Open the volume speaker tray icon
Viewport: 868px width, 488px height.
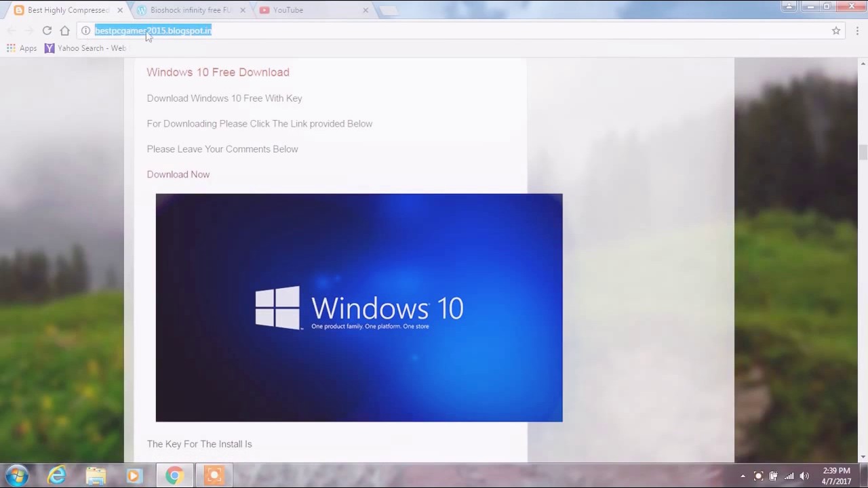tap(804, 476)
